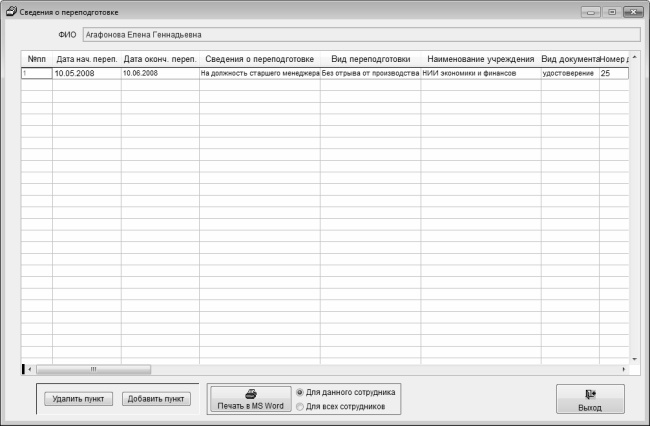This screenshot has height=426, width=650.
Task: Click the exit door icon on Выход
Action: coord(590,394)
